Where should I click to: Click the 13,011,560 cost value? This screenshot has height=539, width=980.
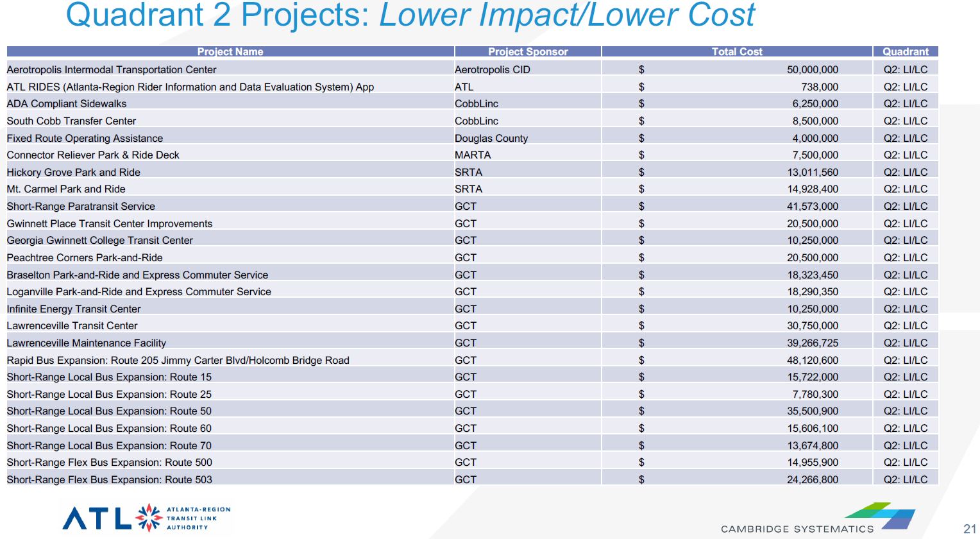tap(813, 172)
